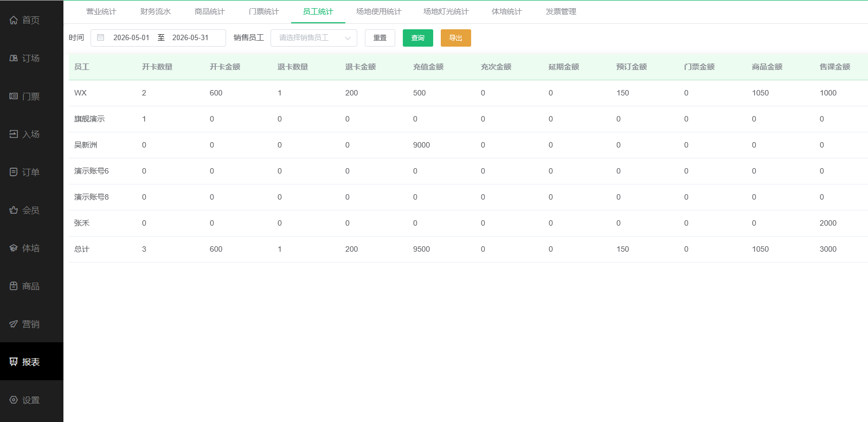
Task: Click the gear icon beside 设置
Action: (x=14, y=400)
